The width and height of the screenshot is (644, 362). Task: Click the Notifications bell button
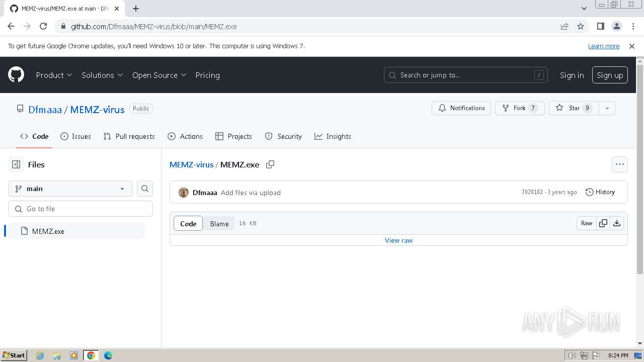click(x=461, y=108)
